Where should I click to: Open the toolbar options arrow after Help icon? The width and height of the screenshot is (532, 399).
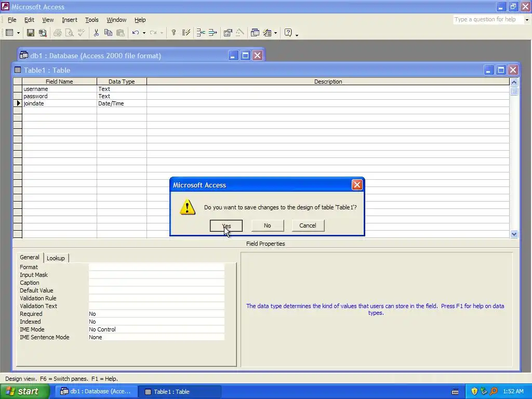click(x=297, y=35)
